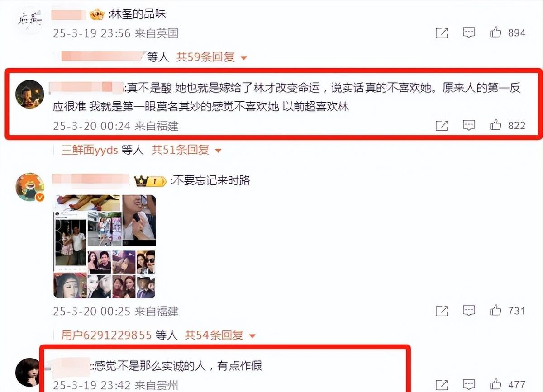
Task: Share the 不要忘记来时路 comment
Action: click(x=442, y=311)
